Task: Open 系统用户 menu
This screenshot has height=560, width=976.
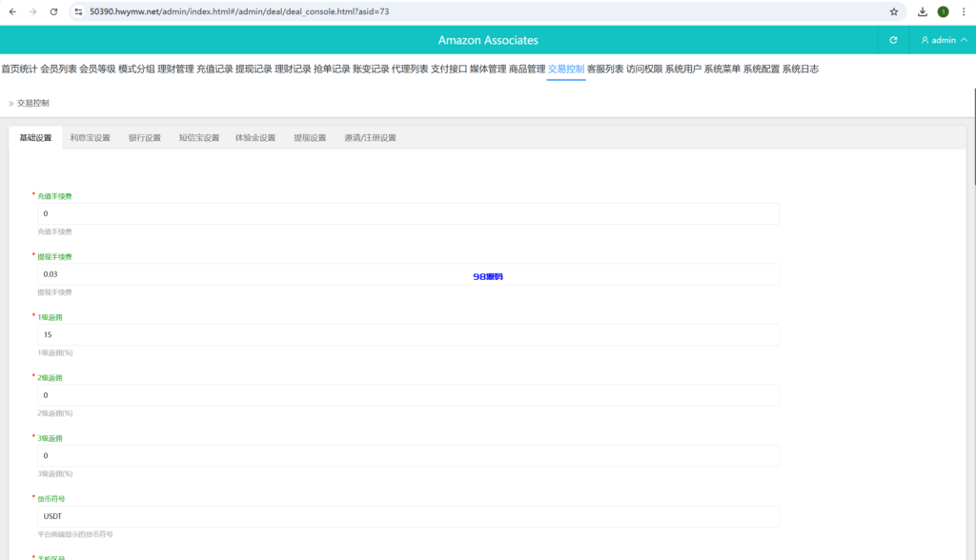Action: tap(683, 70)
